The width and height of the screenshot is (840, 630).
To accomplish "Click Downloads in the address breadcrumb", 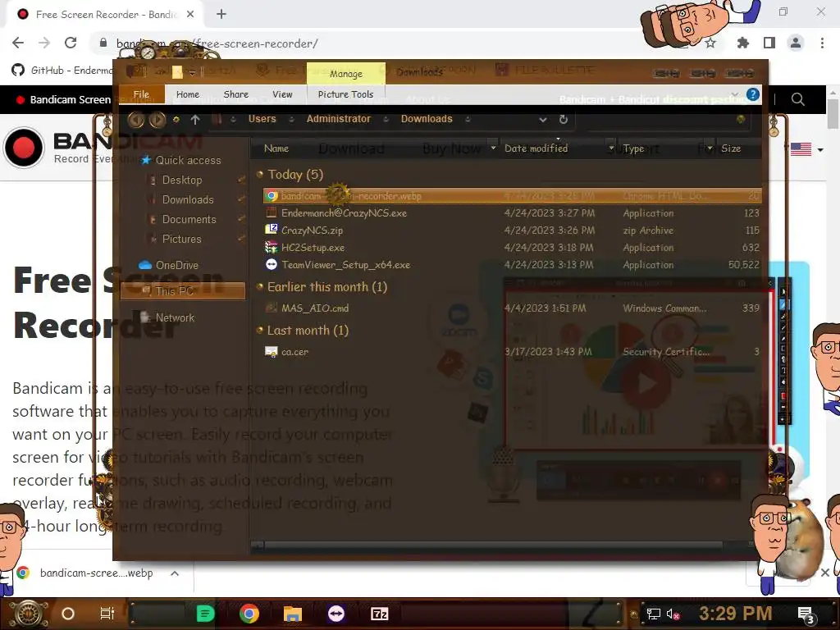I will click(427, 119).
